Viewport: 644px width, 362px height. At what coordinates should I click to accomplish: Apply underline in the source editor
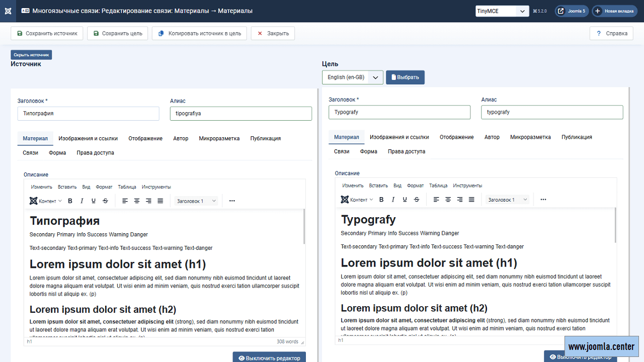94,201
